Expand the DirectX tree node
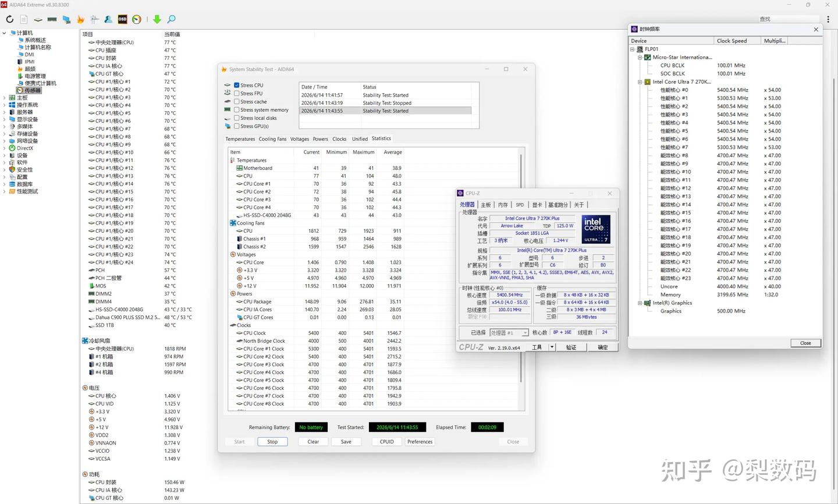 4,148
